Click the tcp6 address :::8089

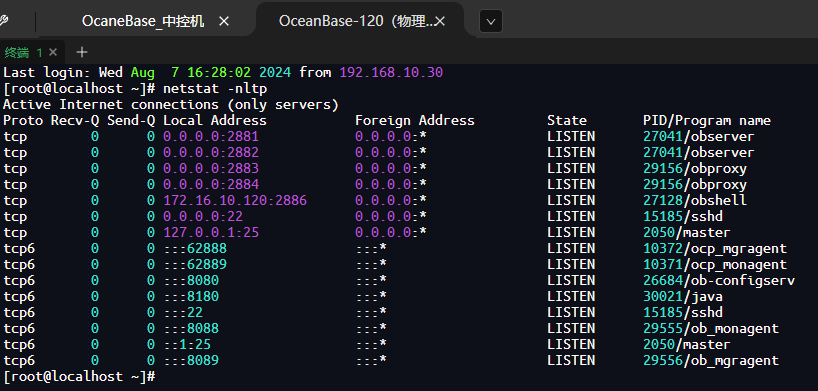click(x=191, y=360)
